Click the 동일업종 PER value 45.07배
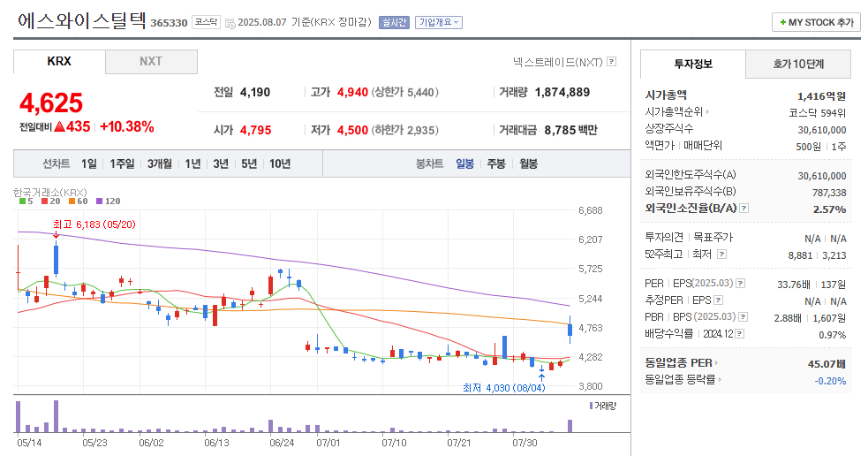 (827, 364)
